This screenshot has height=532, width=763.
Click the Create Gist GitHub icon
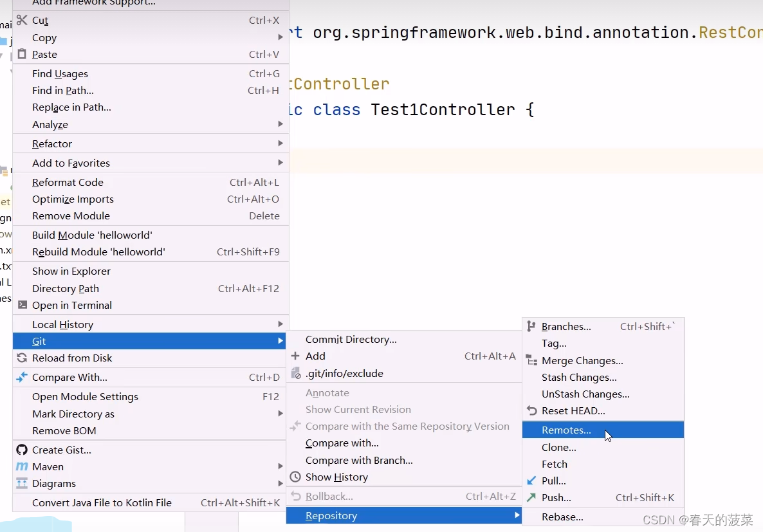click(x=21, y=450)
